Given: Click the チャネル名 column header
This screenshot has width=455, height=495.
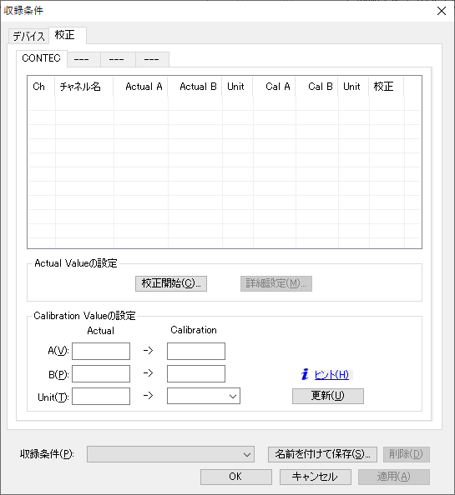Looking at the screenshot, I should (x=84, y=87).
